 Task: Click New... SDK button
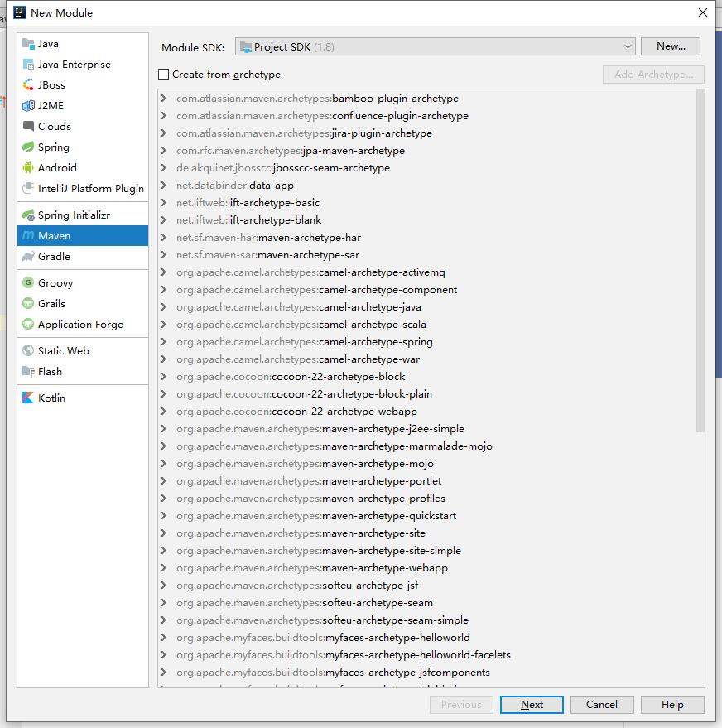(671, 47)
